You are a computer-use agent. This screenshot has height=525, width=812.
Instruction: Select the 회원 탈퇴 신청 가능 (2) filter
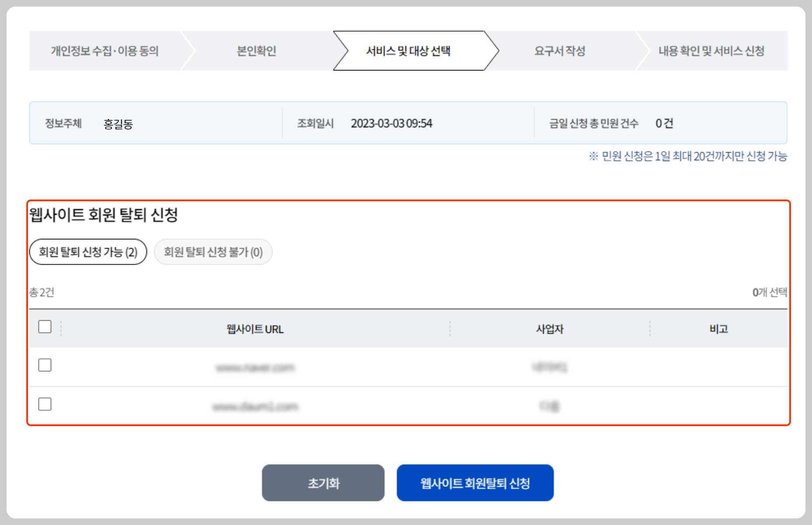pyautogui.click(x=87, y=252)
